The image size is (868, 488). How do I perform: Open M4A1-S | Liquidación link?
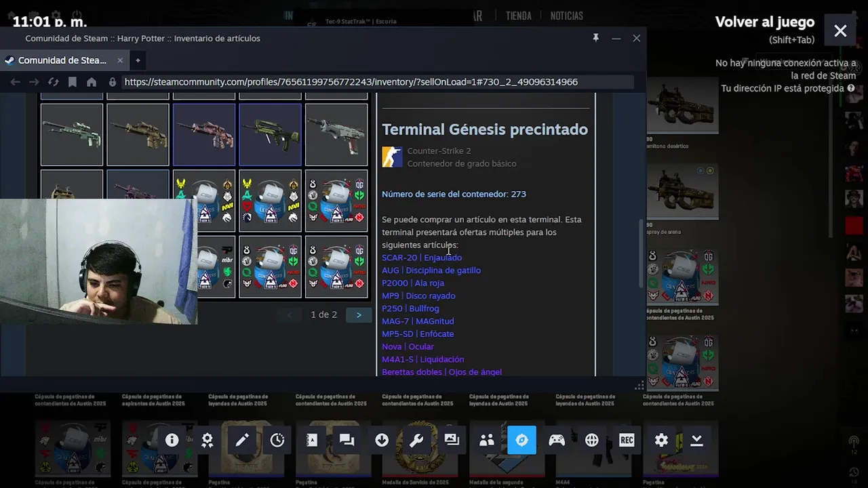click(x=423, y=359)
